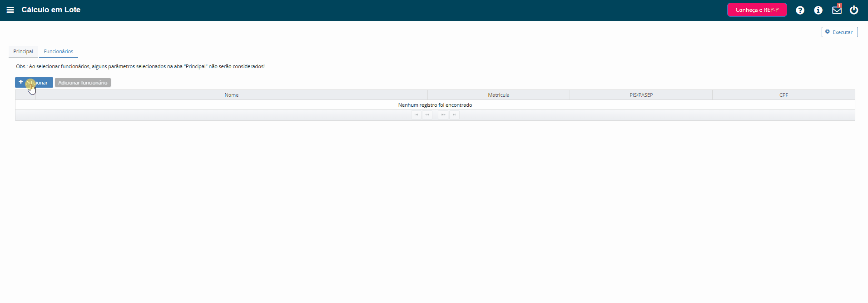Go to first page in paginator
The image size is (868, 303).
[x=416, y=115]
